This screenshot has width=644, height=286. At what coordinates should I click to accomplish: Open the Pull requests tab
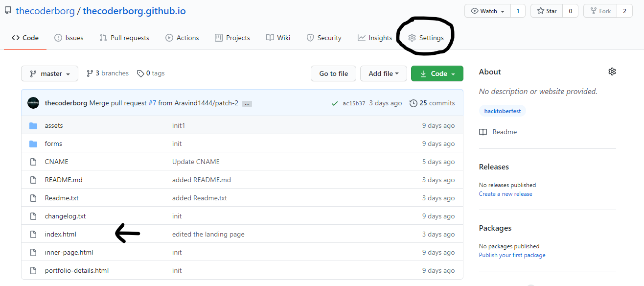[x=124, y=38]
